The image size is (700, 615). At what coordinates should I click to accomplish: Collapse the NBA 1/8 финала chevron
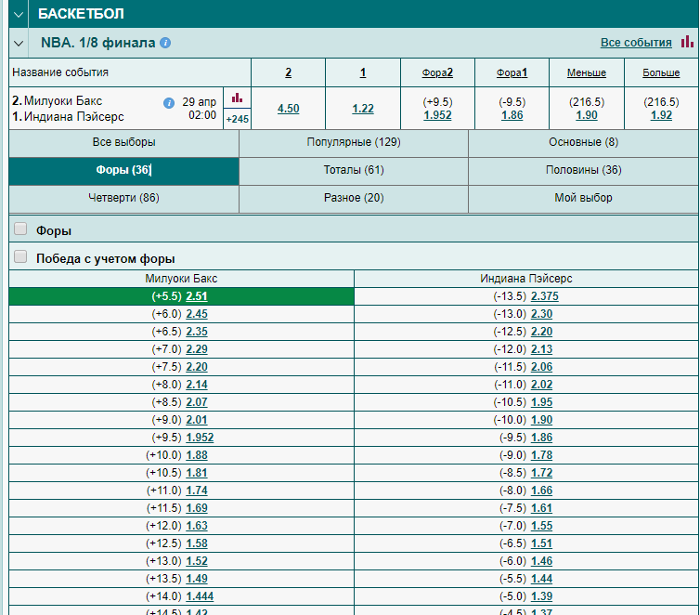click(x=19, y=44)
